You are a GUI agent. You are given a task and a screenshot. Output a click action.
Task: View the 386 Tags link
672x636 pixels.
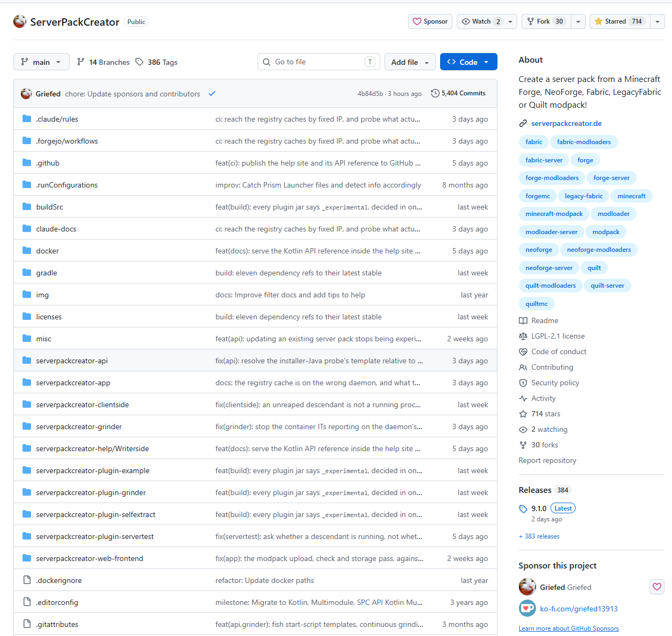click(156, 62)
